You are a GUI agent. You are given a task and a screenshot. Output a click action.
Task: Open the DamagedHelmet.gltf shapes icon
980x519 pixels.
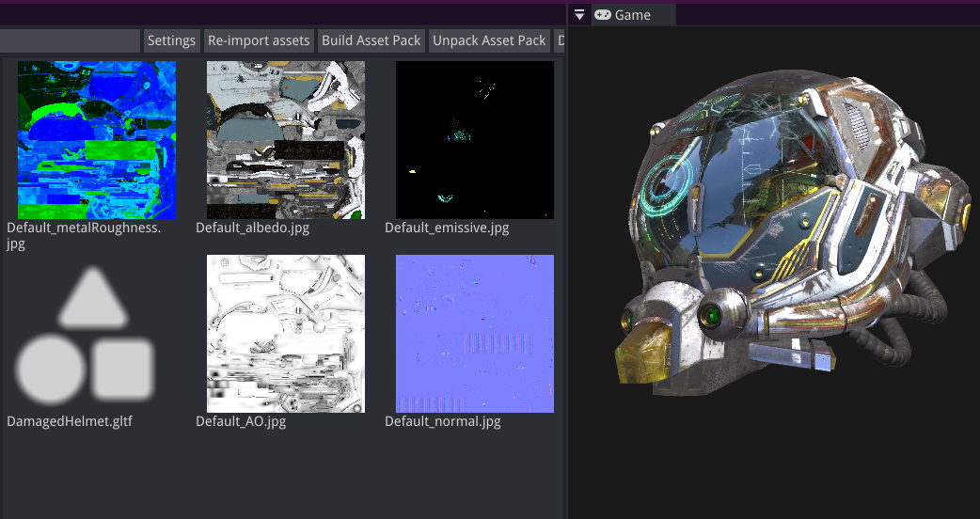(x=85, y=333)
